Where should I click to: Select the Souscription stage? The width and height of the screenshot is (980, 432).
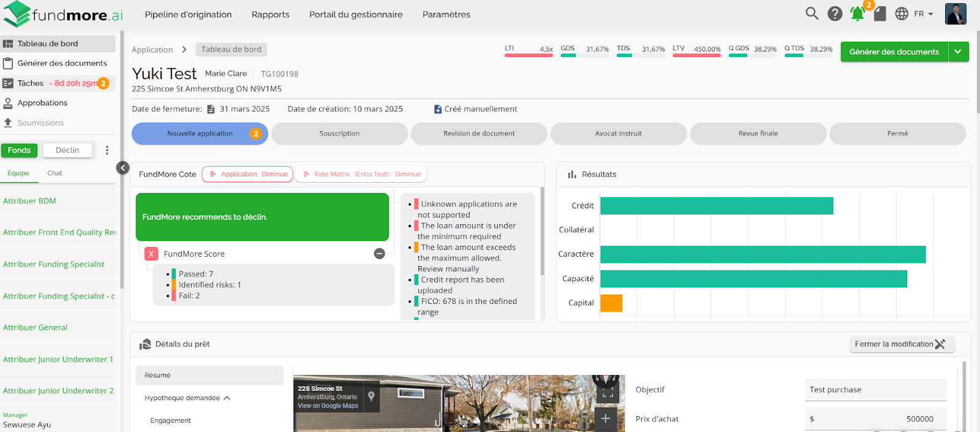click(339, 134)
